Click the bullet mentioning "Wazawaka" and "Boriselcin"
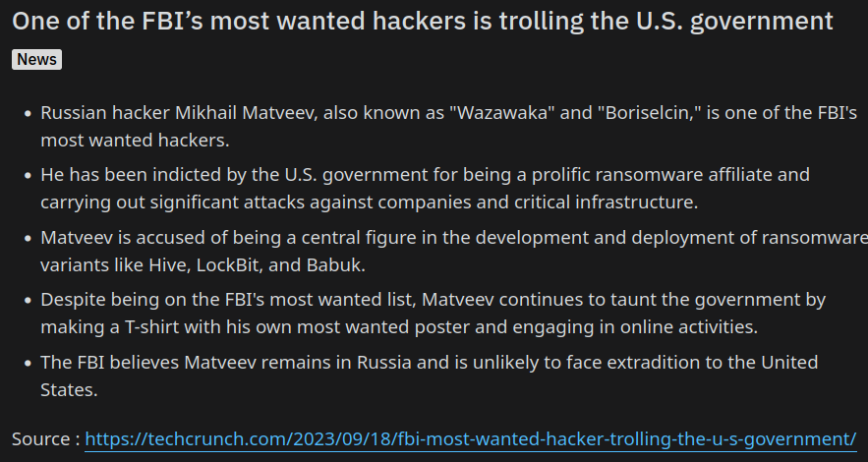The height and width of the screenshot is (462, 868). tap(448, 126)
